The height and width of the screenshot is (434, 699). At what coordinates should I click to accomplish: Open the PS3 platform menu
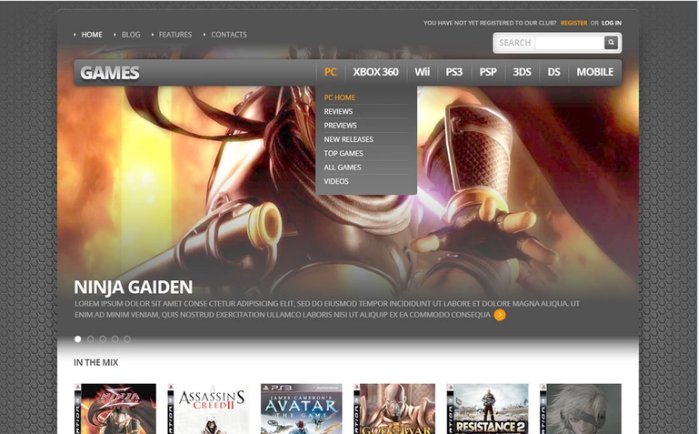(x=454, y=72)
